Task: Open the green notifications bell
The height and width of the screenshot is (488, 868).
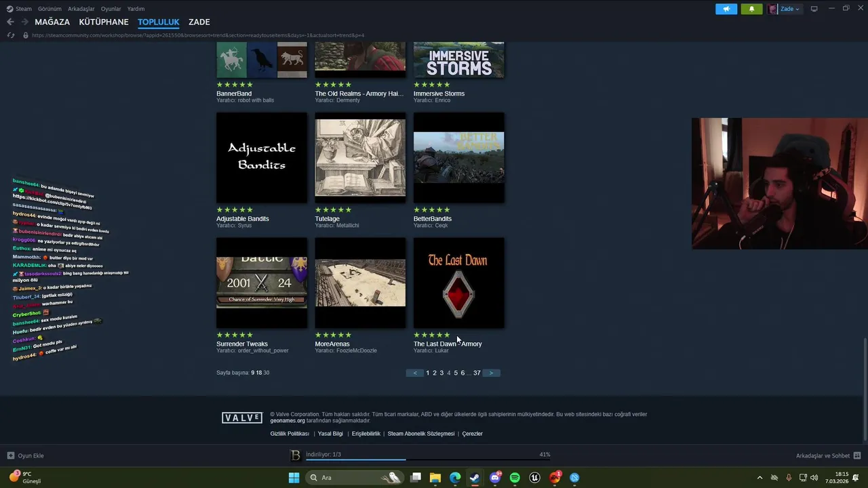Action: pyautogui.click(x=751, y=9)
